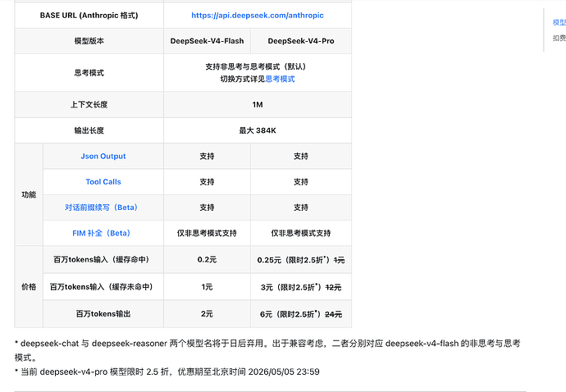Click the 上下文长度 row header
566x392 pixels.
tap(89, 105)
